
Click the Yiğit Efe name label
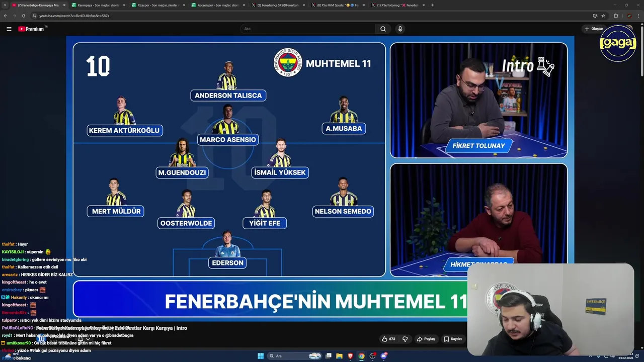265,223
